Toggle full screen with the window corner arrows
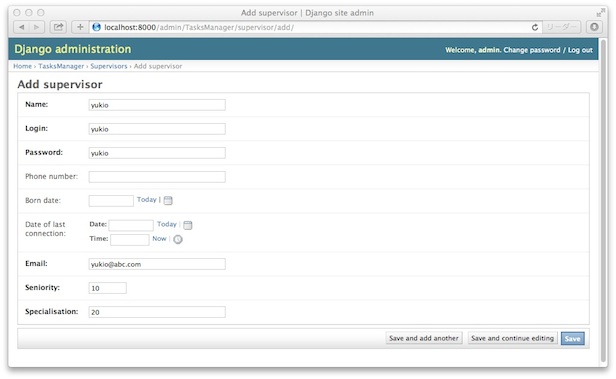Viewport: 616px width, 379px height. 600,13
